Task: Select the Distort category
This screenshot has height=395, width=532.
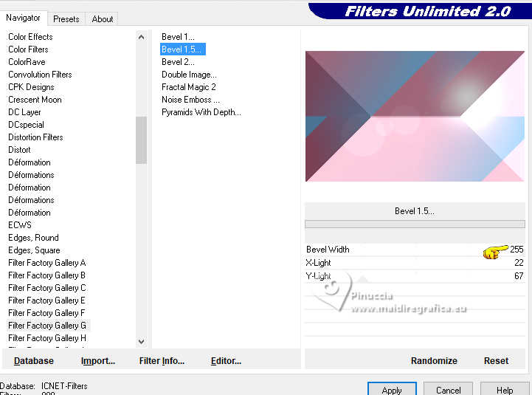Action: click(x=19, y=150)
